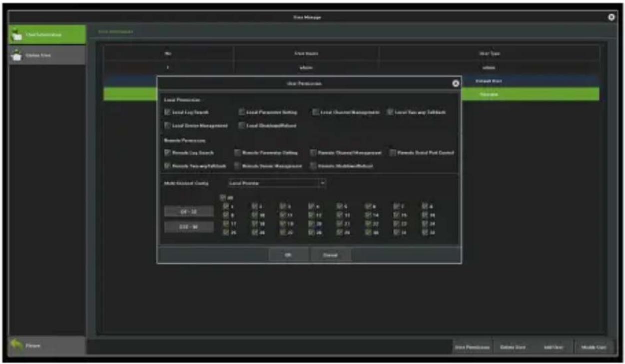This screenshot has width=625, height=364.
Task: Uncheck channel 21 checkbox
Action: pyautogui.click(x=339, y=224)
